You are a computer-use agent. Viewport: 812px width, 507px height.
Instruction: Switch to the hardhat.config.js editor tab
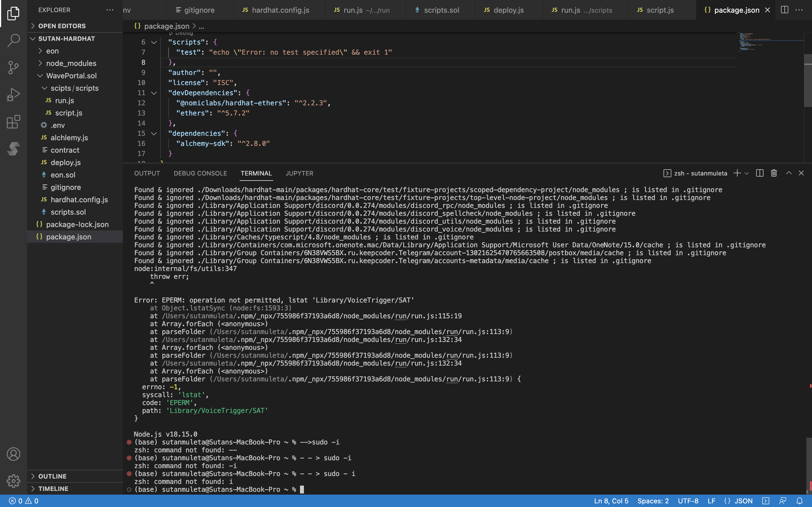click(280, 10)
